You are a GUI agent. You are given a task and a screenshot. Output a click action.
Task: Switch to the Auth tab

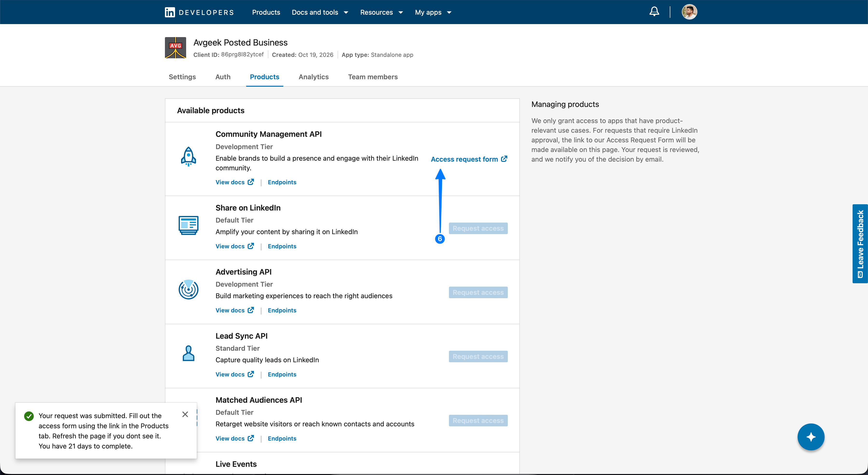click(x=223, y=77)
